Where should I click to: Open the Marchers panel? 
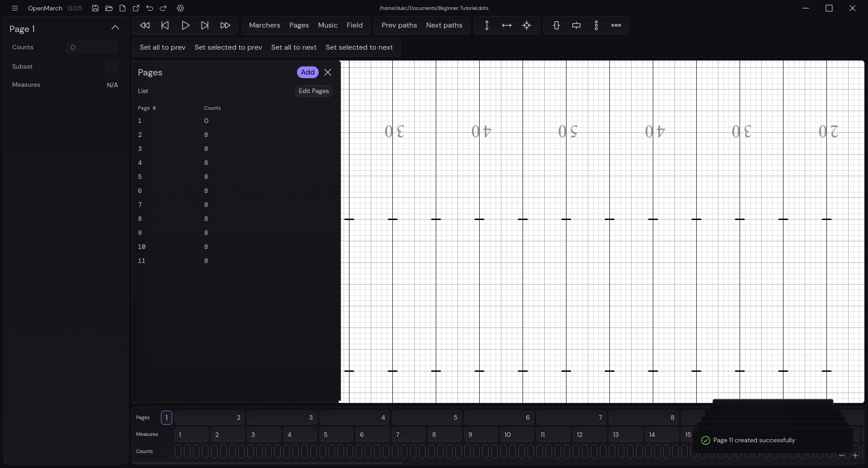264,25
